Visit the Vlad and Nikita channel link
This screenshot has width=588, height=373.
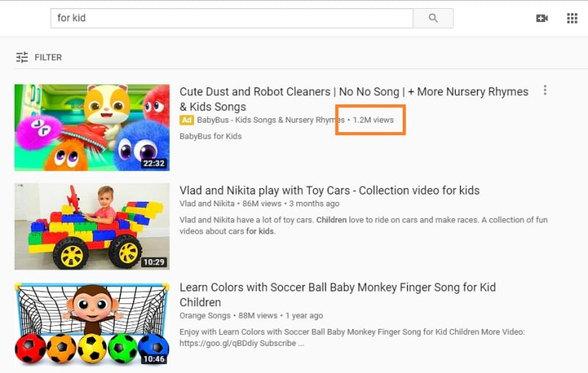click(207, 203)
